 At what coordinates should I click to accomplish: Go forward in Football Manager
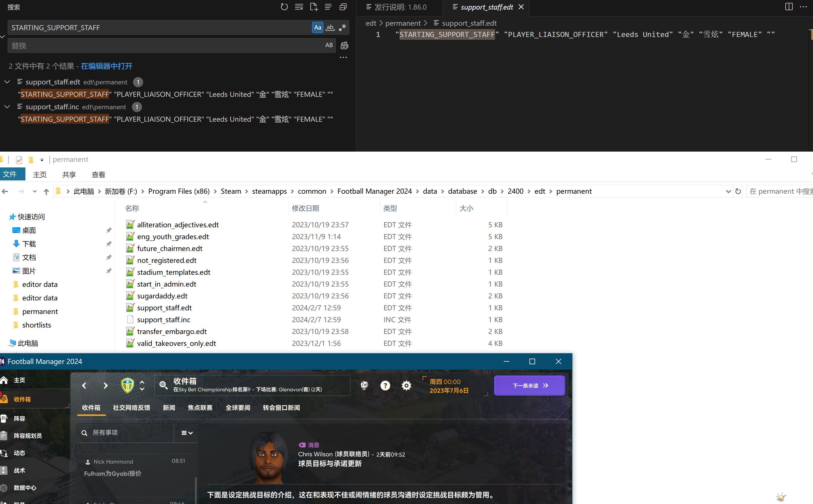(x=105, y=386)
